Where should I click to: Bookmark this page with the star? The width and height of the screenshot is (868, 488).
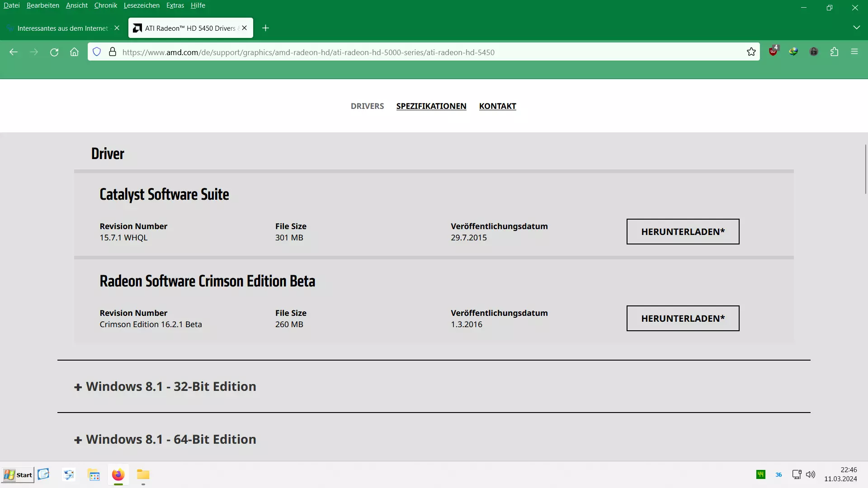pos(751,52)
